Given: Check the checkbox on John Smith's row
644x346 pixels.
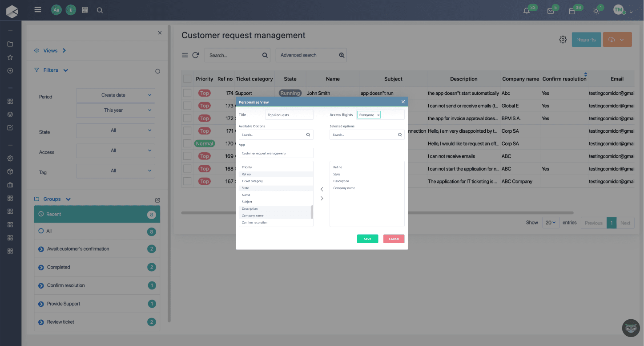Looking at the screenshot, I should 187,93.
